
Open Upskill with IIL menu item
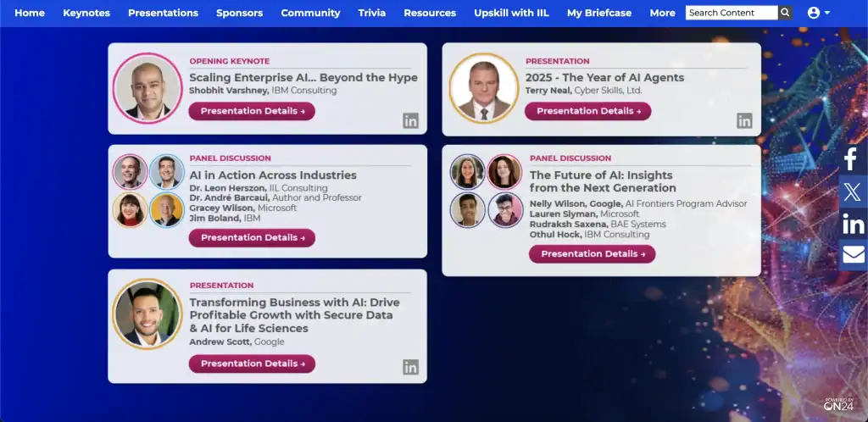[511, 13]
